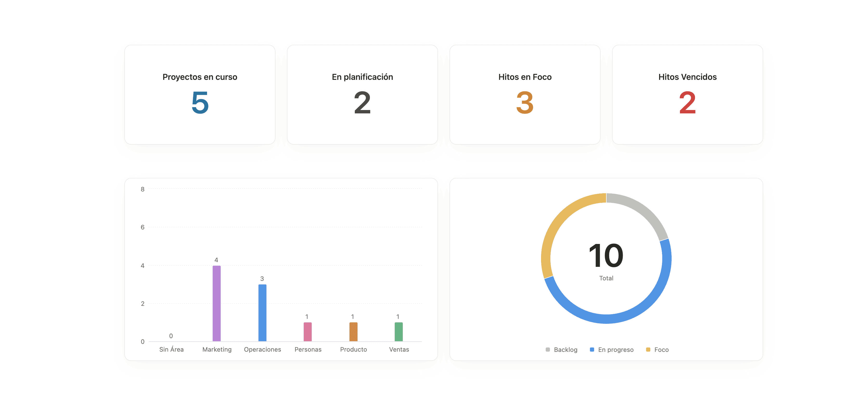Click the blue Operaciones bar
The width and height of the screenshot is (868, 413).
click(262, 313)
